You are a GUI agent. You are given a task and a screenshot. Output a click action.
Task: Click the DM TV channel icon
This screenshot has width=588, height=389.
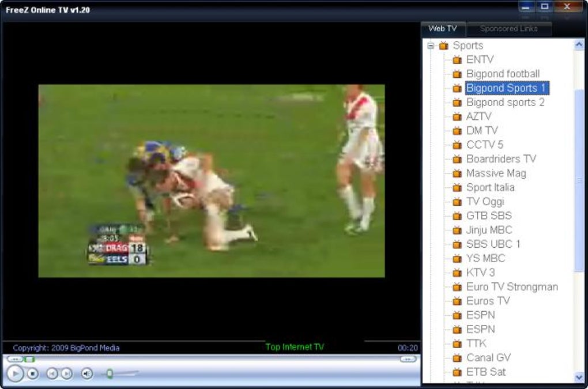click(x=457, y=131)
